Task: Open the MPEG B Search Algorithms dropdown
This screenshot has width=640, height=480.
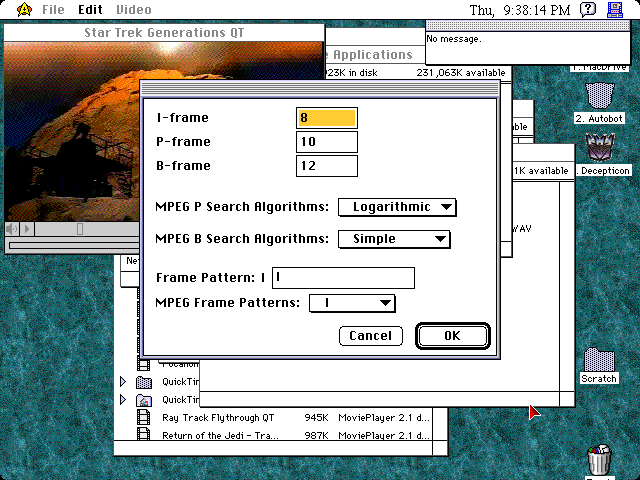Action: (393, 239)
